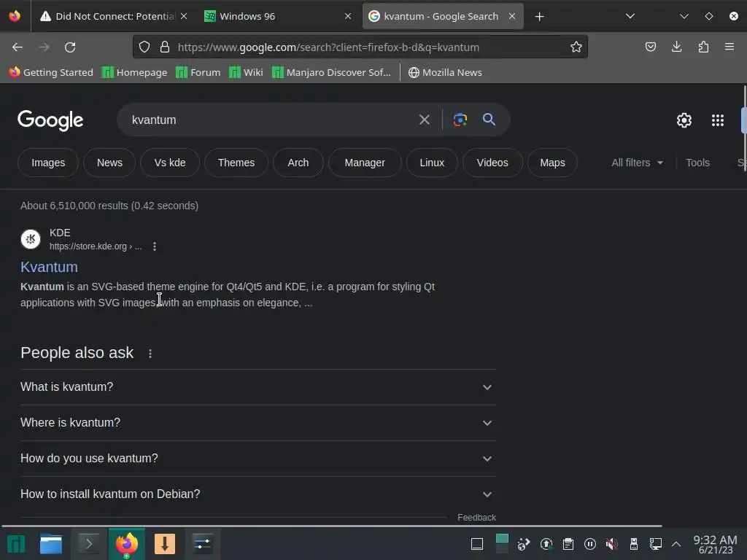The height and width of the screenshot is (560, 747).
Task: Open the Manjaro Forum bookmark
Action: click(x=198, y=73)
